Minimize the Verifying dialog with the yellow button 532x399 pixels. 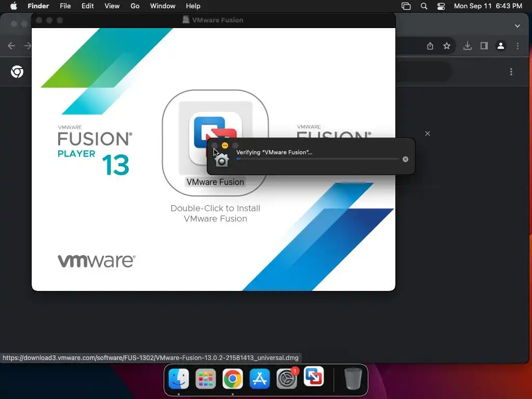pos(224,145)
